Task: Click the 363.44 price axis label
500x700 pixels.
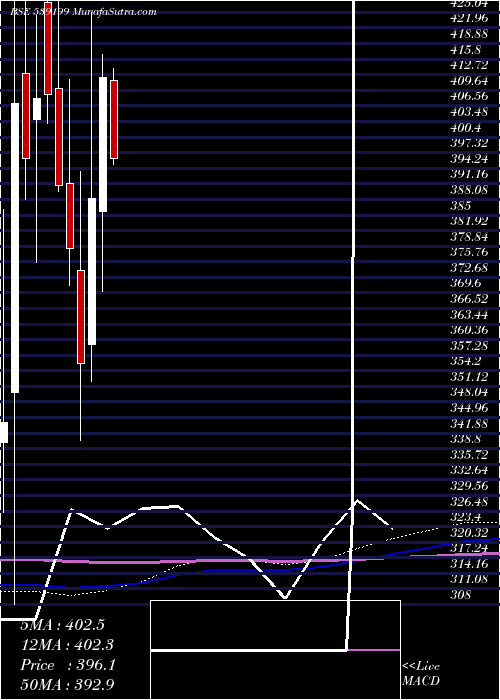Action: (468, 315)
